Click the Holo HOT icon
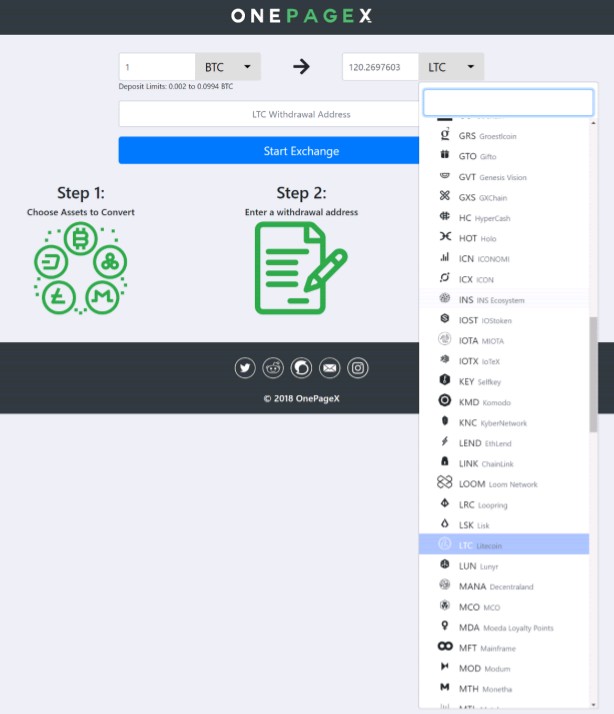614x714 pixels. (445, 237)
